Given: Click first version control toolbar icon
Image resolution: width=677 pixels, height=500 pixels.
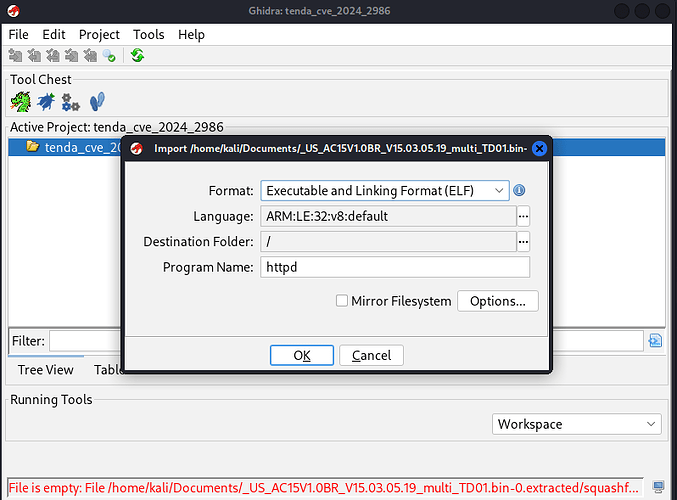Looking at the screenshot, I should [x=16, y=56].
